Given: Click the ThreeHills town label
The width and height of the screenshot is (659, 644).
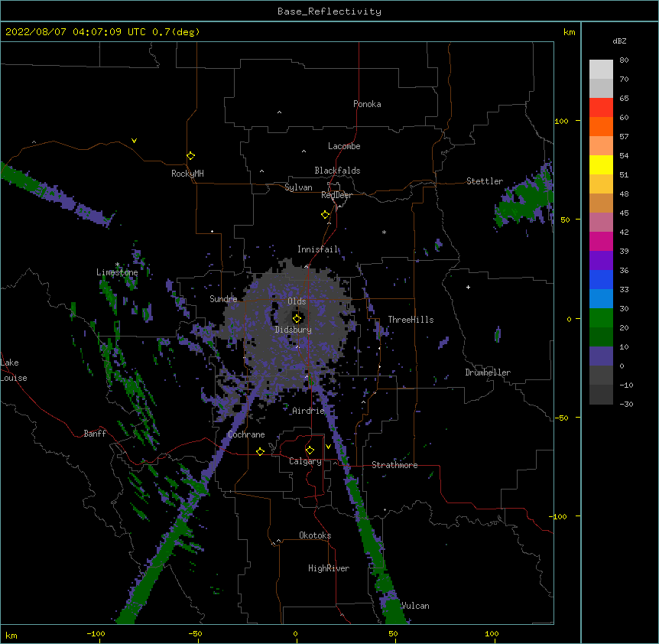Looking at the screenshot, I should click(411, 320).
